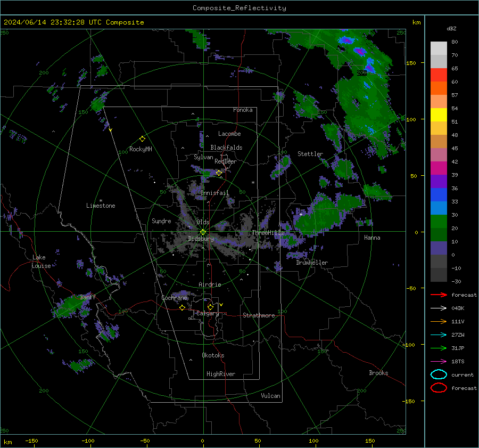
Task: Click the Hanna town label
Action: click(x=372, y=238)
